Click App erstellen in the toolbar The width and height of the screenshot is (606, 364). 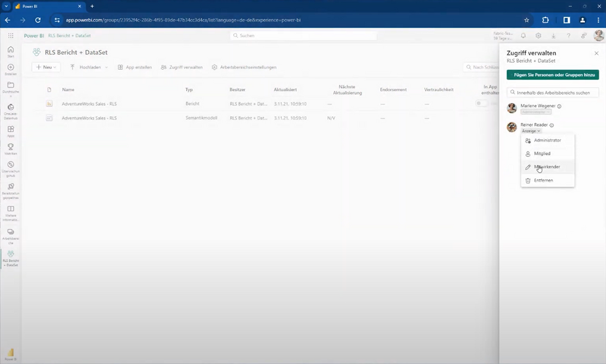(x=135, y=67)
